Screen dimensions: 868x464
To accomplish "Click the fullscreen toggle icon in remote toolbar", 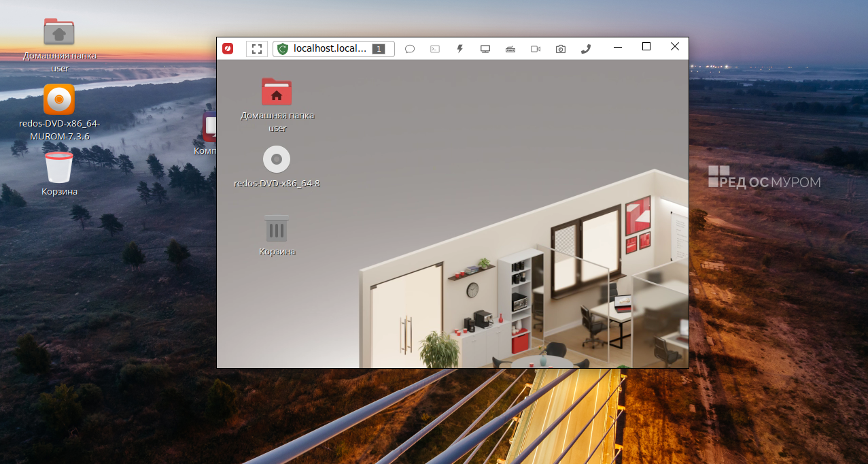I will coord(257,48).
